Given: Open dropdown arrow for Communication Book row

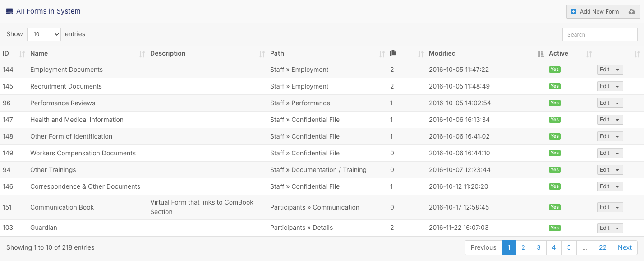Looking at the screenshot, I should click(x=617, y=207).
